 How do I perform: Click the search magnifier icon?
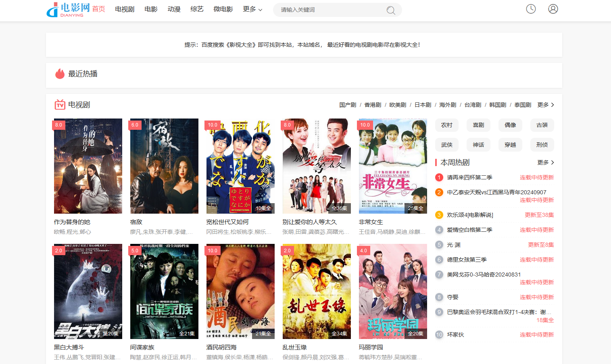pos(391,10)
